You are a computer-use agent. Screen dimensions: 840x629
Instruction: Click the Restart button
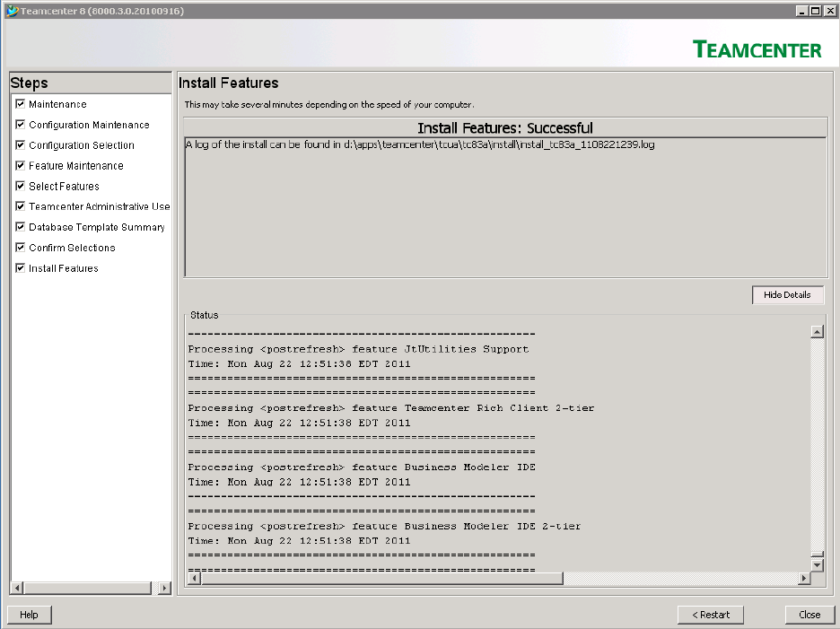point(711,615)
